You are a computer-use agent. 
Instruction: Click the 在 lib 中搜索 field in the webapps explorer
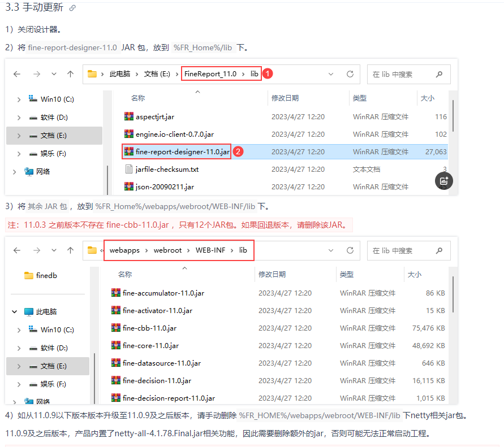(409, 250)
